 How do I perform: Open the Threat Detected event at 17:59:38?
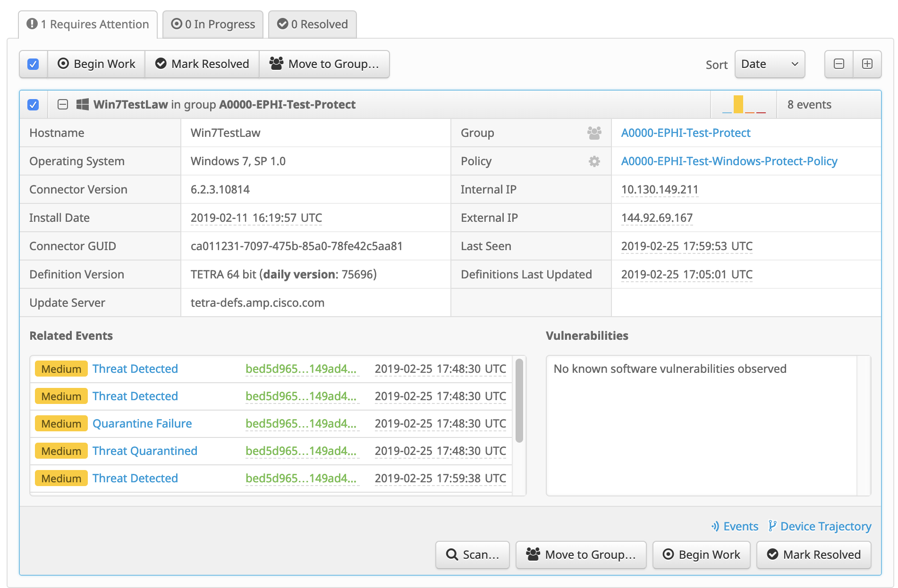tap(135, 479)
